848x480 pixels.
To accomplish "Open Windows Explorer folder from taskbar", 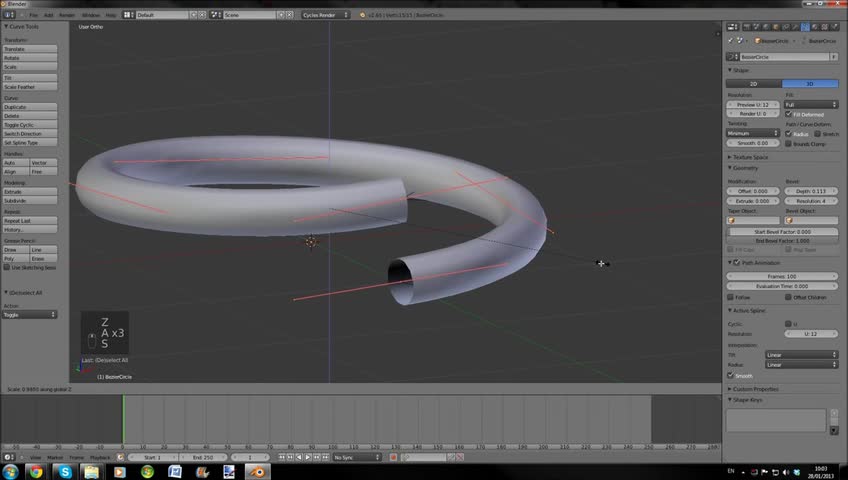I will click(92, 472).
